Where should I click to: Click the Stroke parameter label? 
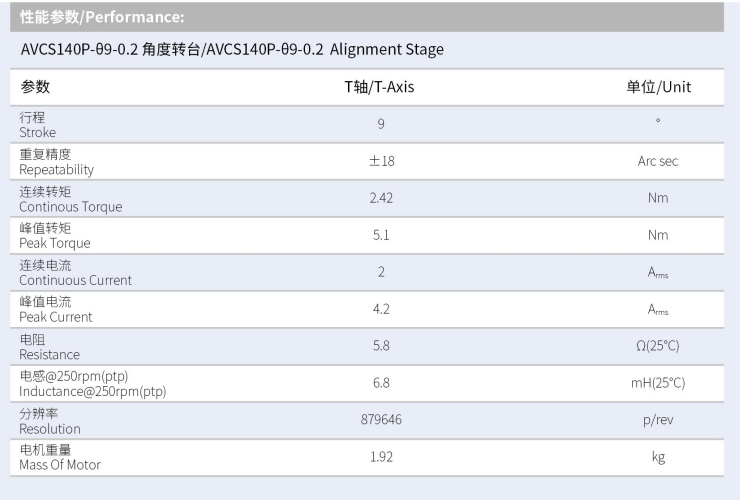click(38, 125)
